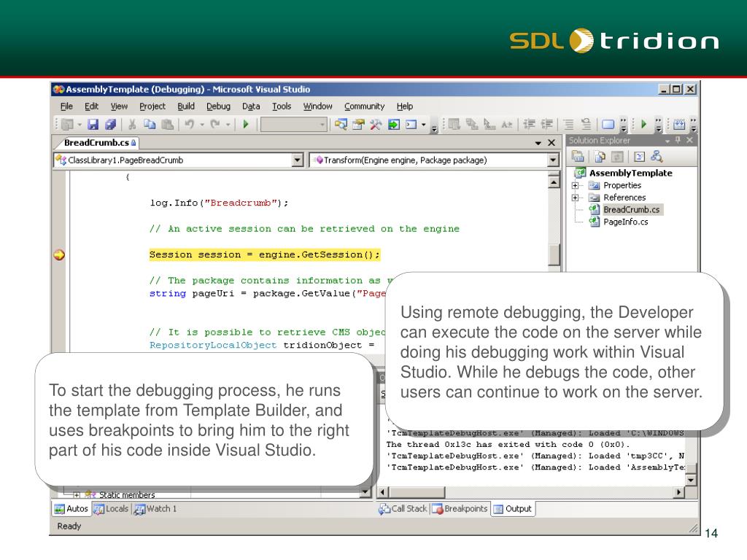The height and width of the screenshot is (560, 747).
Task: Click the Save toolbar icon
Action: 93,125
